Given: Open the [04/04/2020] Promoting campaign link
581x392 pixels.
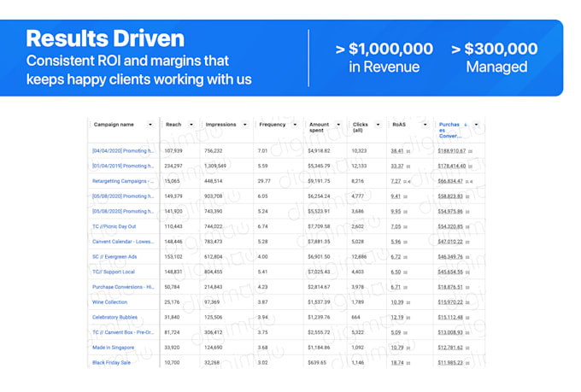Looking at the screenshot, I should click(123, 151).
